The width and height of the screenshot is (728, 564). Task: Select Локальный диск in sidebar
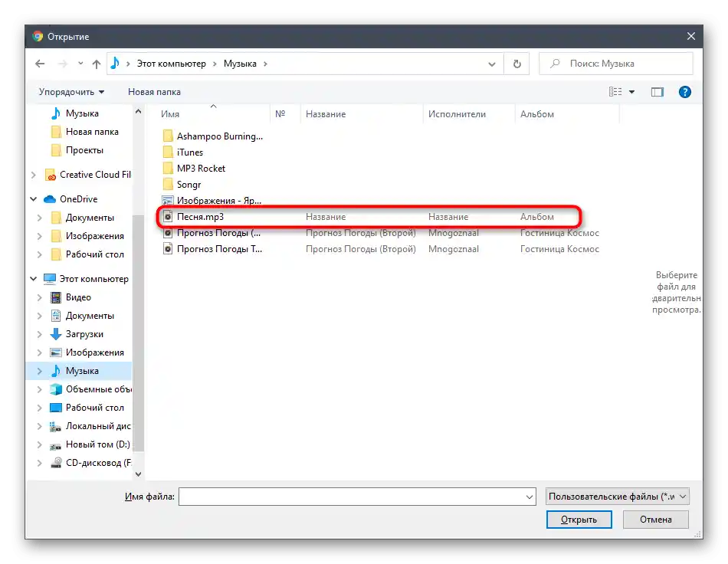coord(90,426)
